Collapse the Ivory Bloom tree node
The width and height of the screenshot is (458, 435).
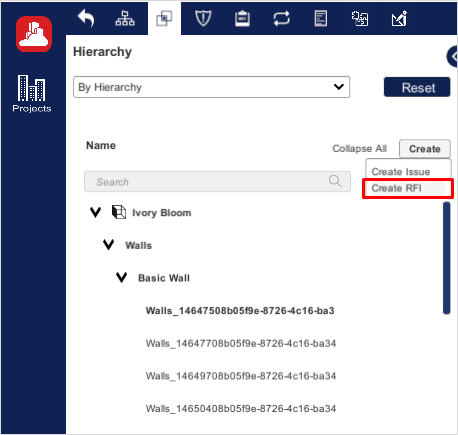[x=96, y=212]
